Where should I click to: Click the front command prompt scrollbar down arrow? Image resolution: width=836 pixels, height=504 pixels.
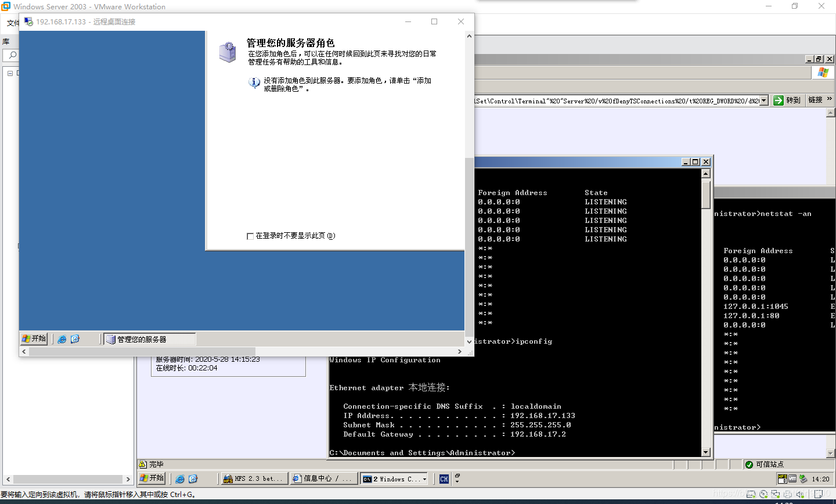pos(706,452)
